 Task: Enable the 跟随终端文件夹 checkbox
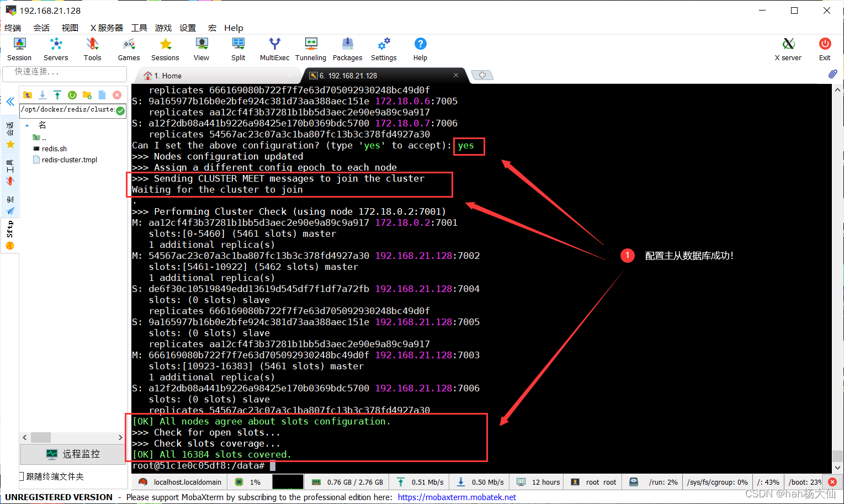[22, 475]
